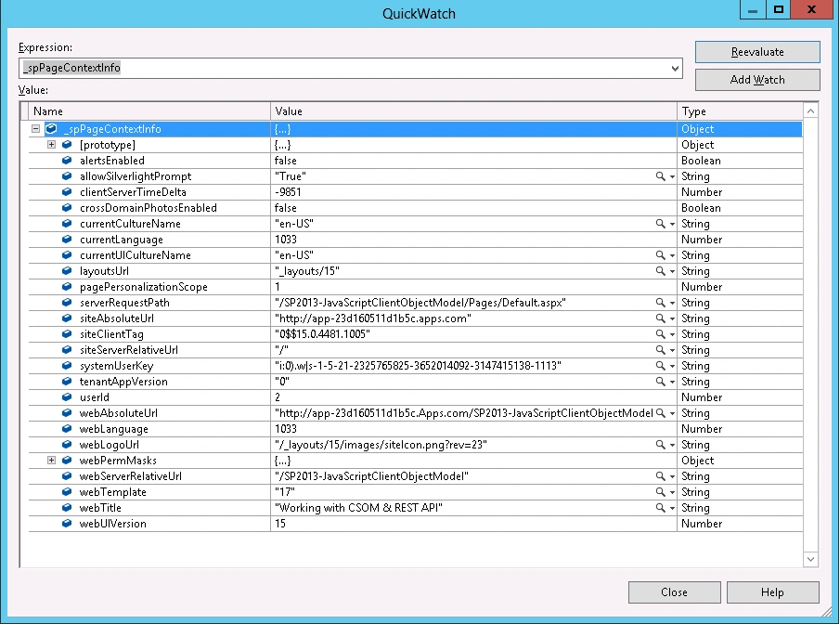Image resolution: width=840 pixels, height=624 pixels.
Task: Click the cube icon beside clientServerTimeDelta
Action: point(67,192)
